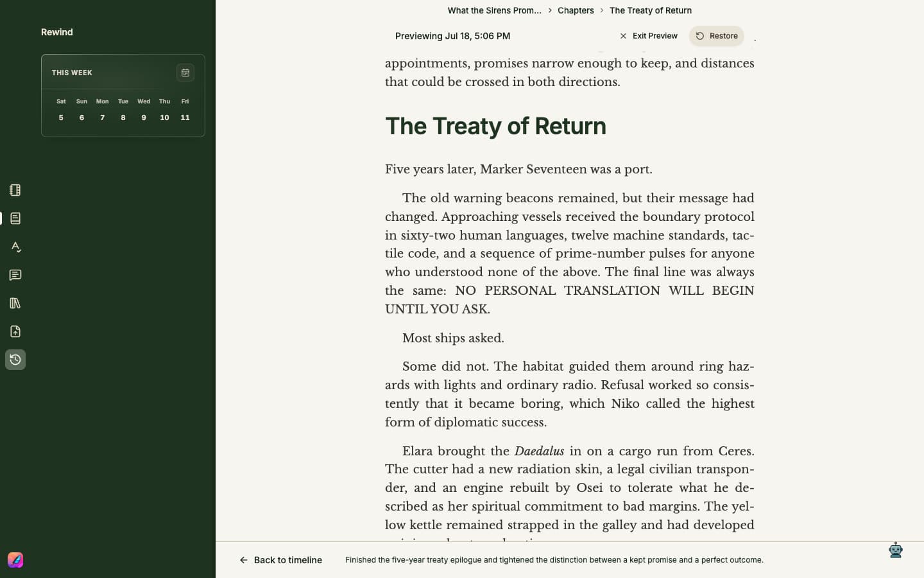Open the Chapters breadcrumb
This screenshot has width=924, height=578.
pos(576,10)
